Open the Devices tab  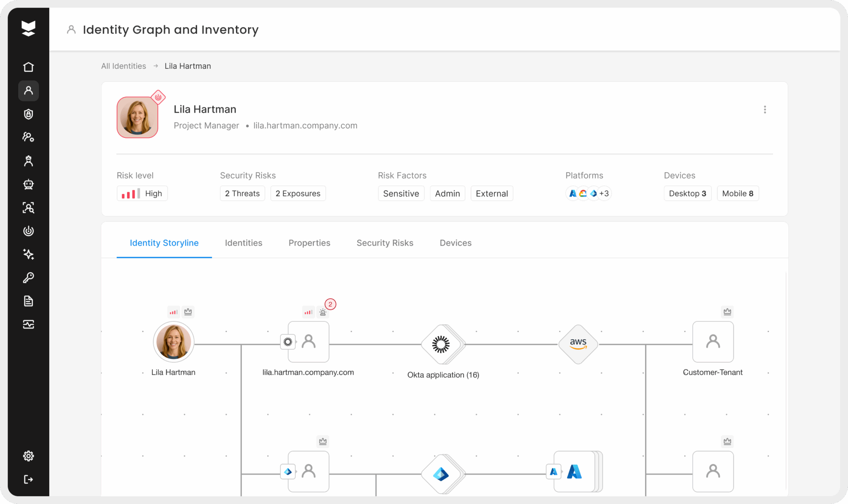point(455,243)
